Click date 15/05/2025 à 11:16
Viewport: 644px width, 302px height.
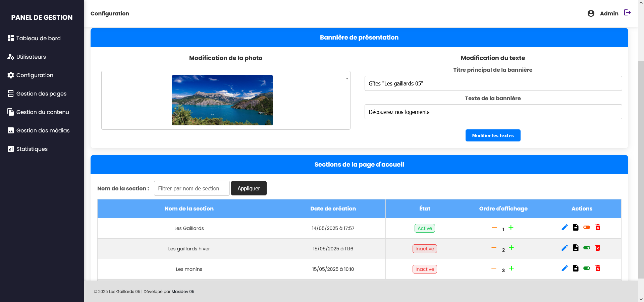point(333,249)
